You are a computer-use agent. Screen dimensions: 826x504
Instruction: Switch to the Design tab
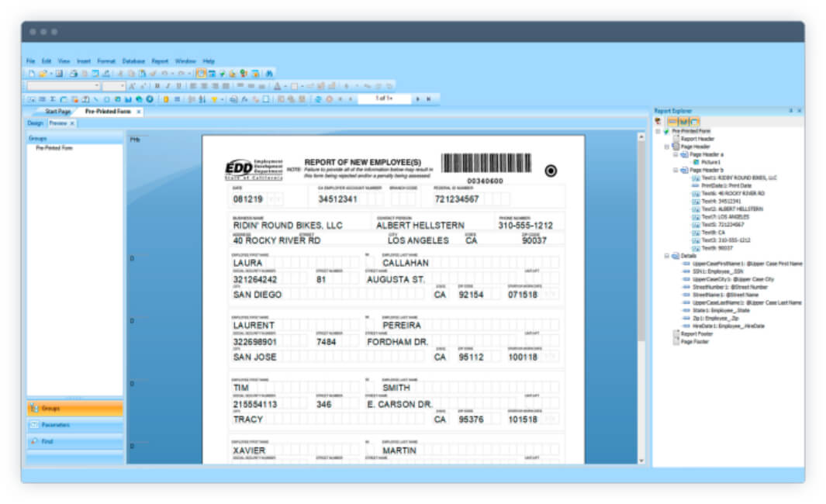click(x=36, y=123)
